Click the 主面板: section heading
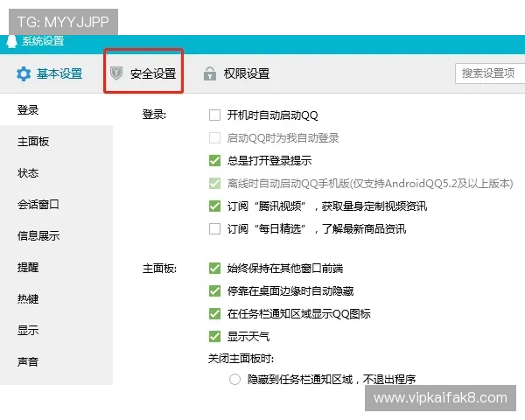Image resolution: width=525 pixels, height=420 pixels. [160, 269]
